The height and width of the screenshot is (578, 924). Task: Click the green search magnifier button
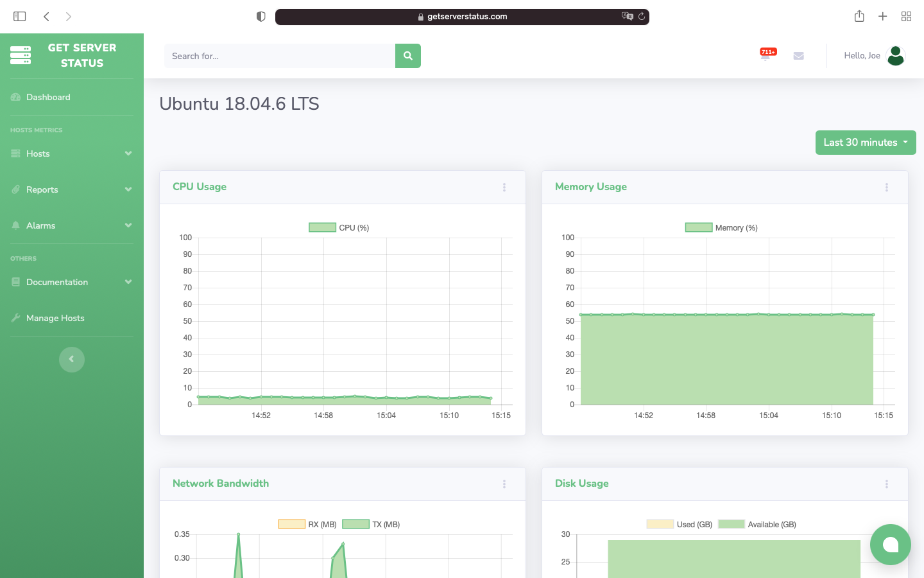pyautogui.click(x=408, y=56)
